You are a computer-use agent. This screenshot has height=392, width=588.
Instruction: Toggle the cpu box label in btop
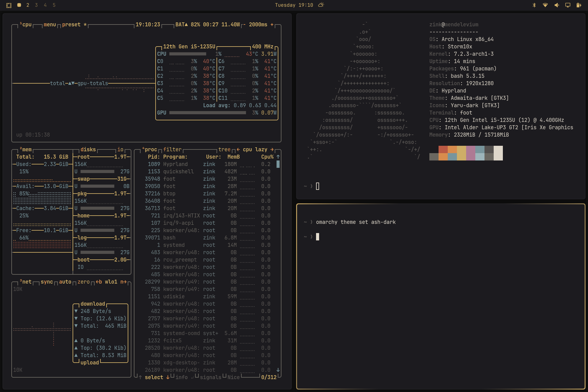[26, 24]
